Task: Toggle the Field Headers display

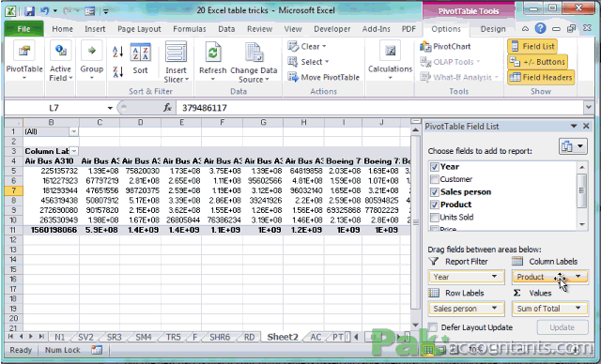Action: pyautogui.click(x=541, y=77)
